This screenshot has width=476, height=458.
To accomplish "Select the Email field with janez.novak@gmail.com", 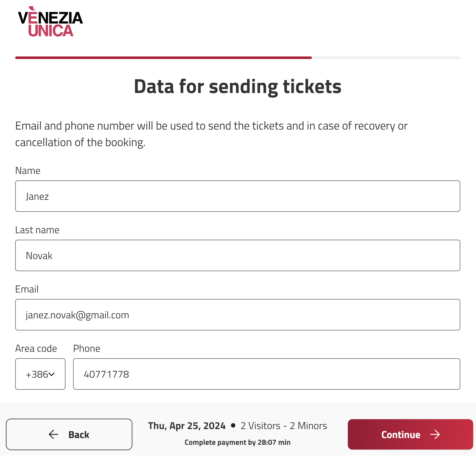I will pyautogui.click(x=237, y=315).
